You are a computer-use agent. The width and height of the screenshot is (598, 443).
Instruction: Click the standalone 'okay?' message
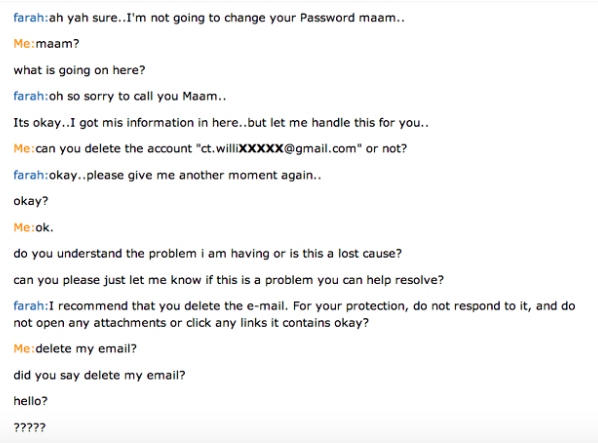tap(31, 201)
